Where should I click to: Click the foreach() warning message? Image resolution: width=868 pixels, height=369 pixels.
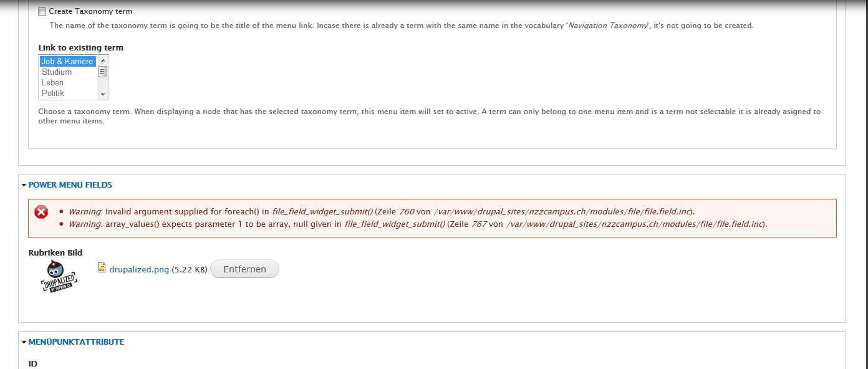pyautogui.click(x=382, y=211)
